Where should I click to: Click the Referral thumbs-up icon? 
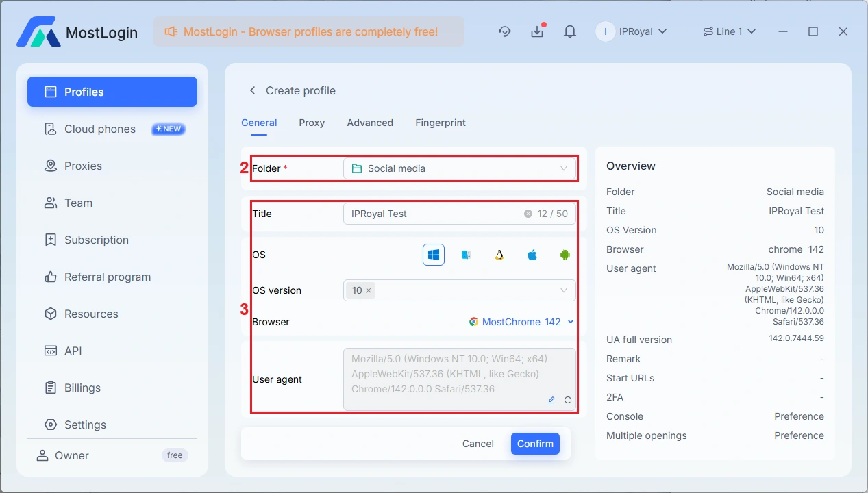point(50,277)
